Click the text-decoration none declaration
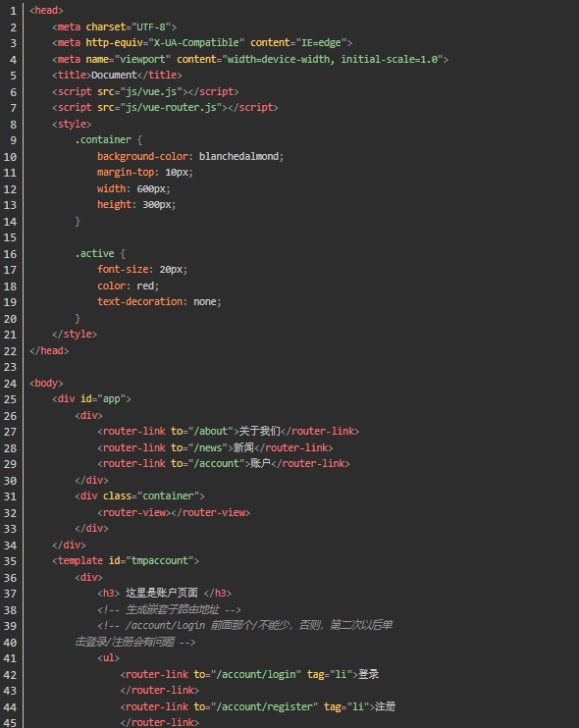Viewport: 579px width, 728px height. [x=159, y=302]
